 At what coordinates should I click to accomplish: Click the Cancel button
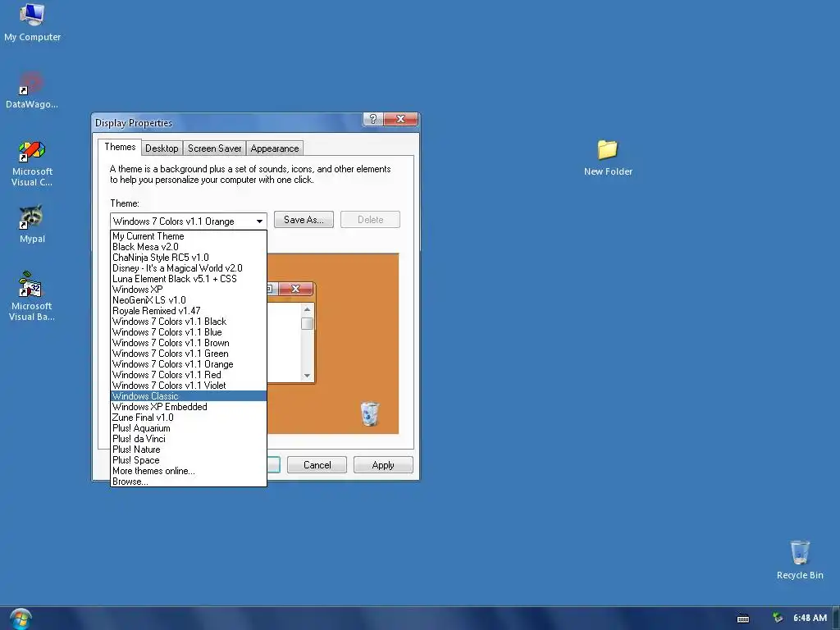pos(317,465)
